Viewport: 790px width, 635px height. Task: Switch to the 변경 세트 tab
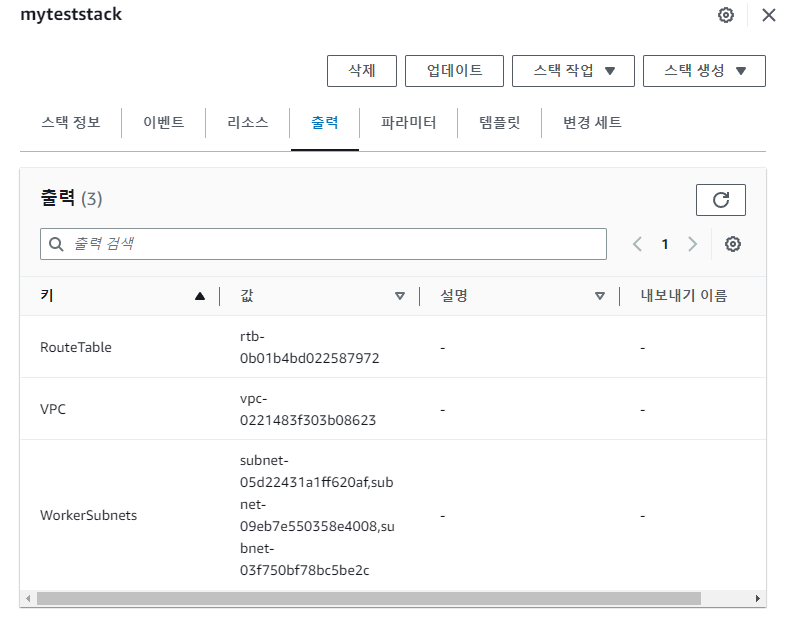click(x=592, y=122)
